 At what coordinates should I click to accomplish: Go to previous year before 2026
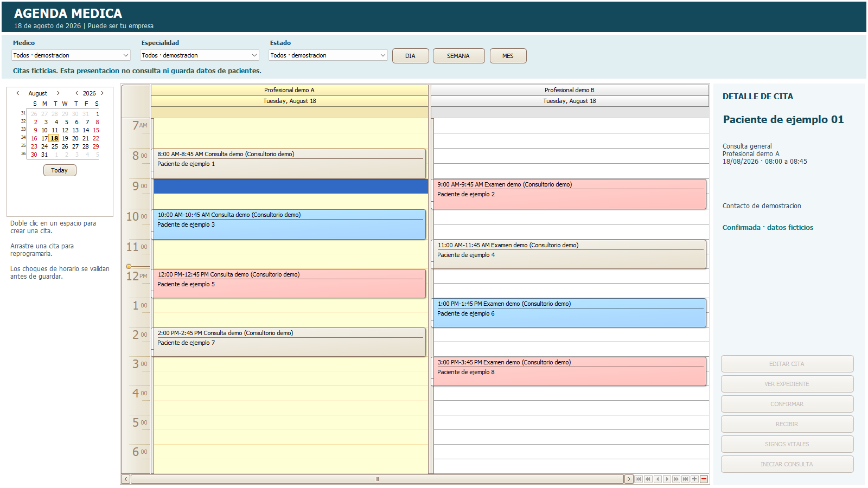click(x=77, y=93)
